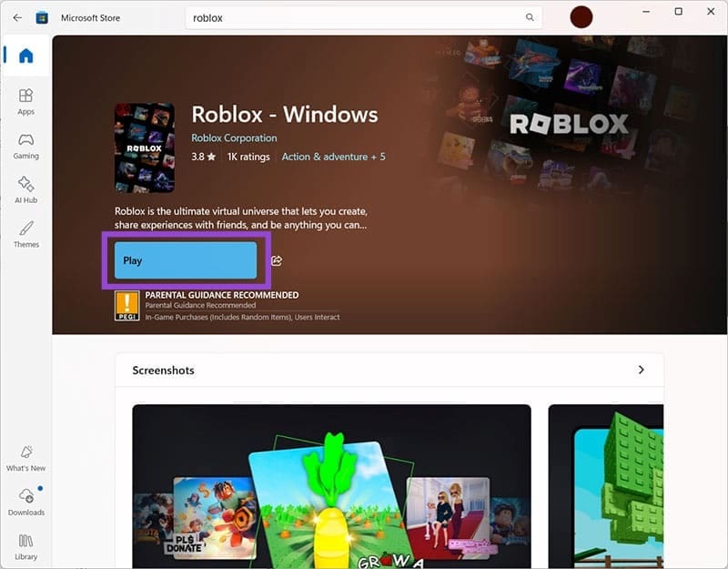View What's New updates

click(26, 459)
